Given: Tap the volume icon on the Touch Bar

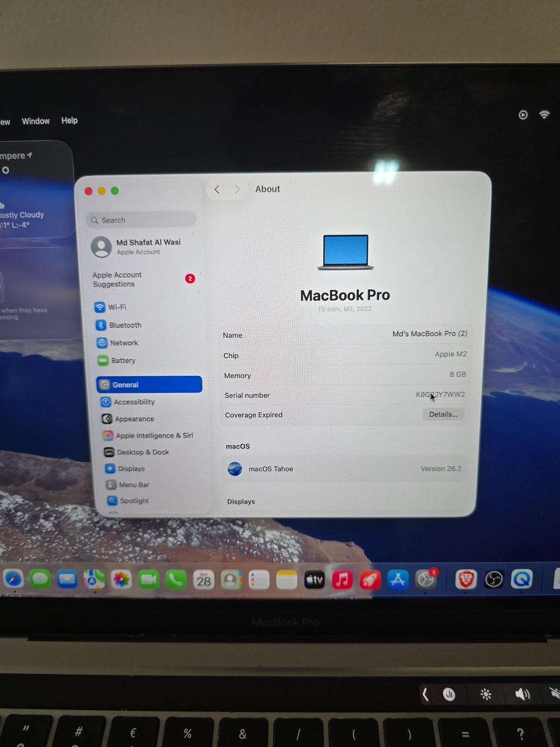Looking at the screenshot, I should pyautogui.click(x=523, y=694).
